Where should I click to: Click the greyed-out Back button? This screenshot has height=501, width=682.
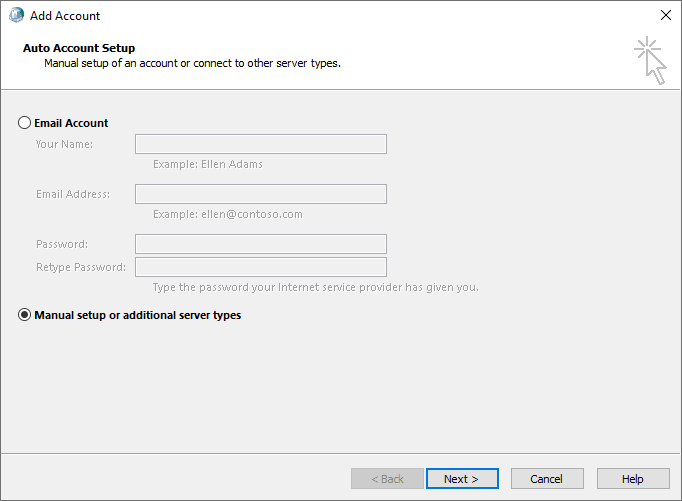point(387,479)
